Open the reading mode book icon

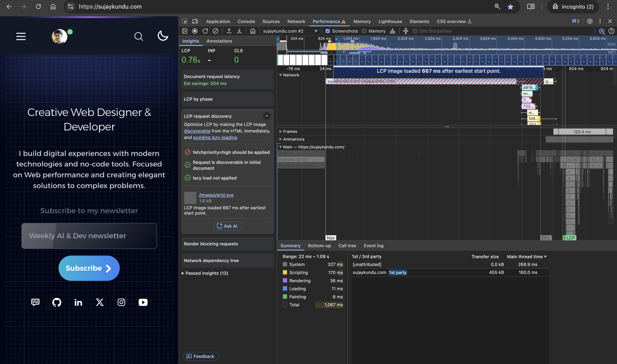coord(531,7)
